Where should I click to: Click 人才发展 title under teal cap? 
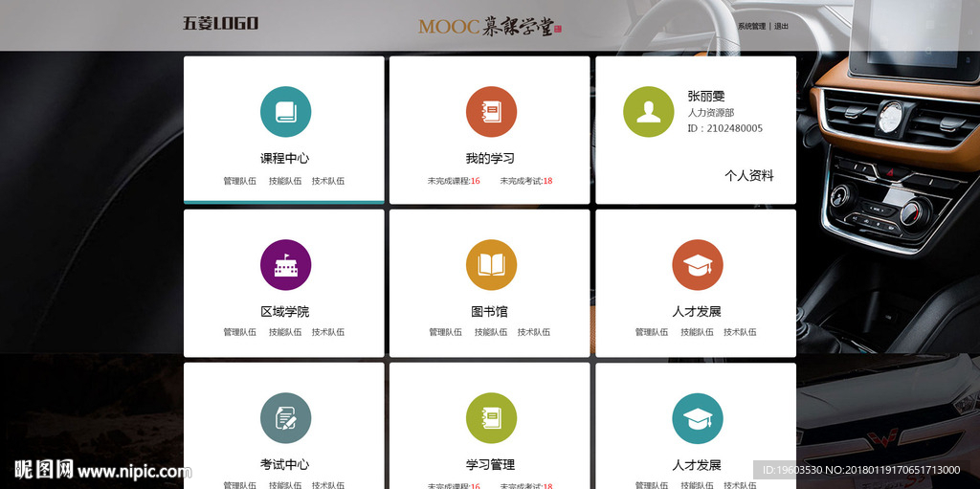[697, 465]
